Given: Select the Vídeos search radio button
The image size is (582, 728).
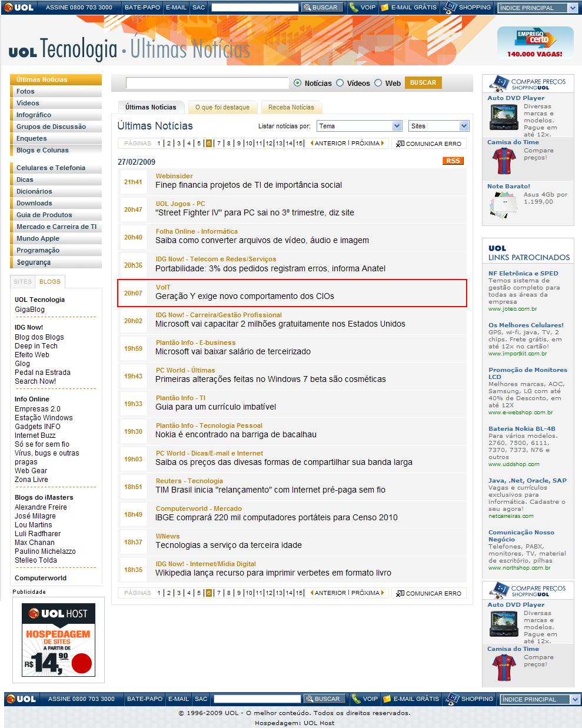Looking at the screenshot, I should (x=340, y=83).
